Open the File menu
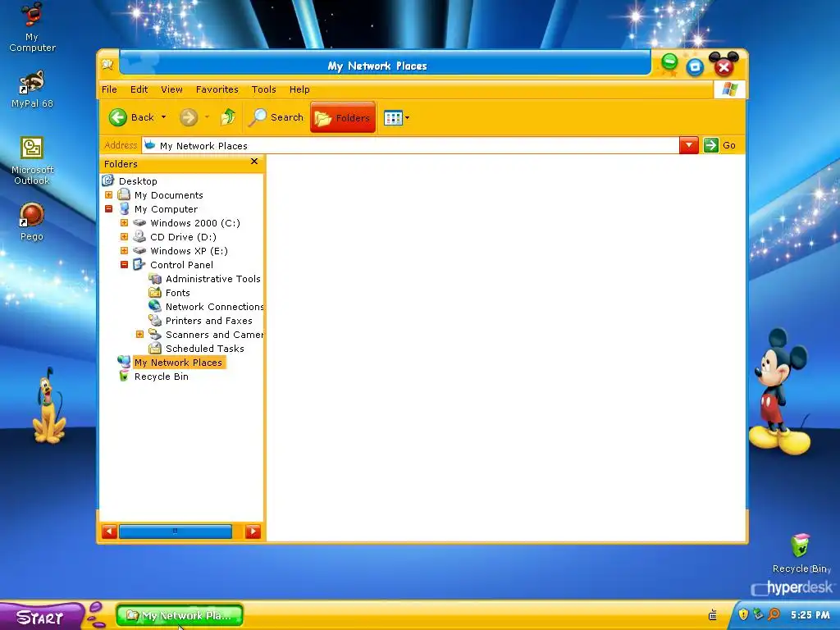This screenshot has width=840, height=630. click(109, 89)
